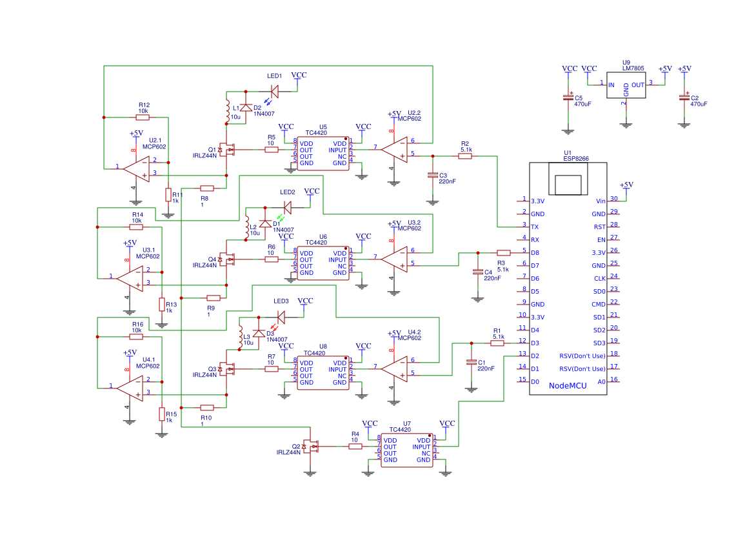
Task: Select inductor L3 coil symbol
Action: coord(240,337)
